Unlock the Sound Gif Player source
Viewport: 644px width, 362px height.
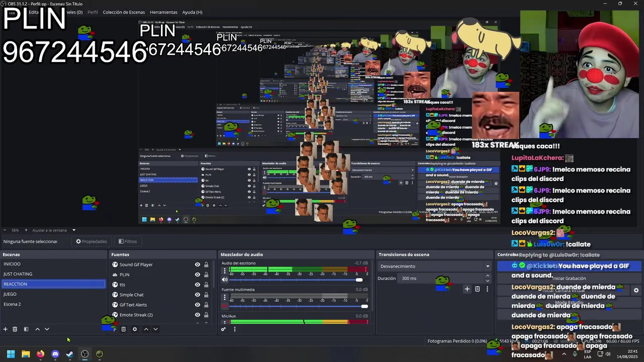click(206, 264)
